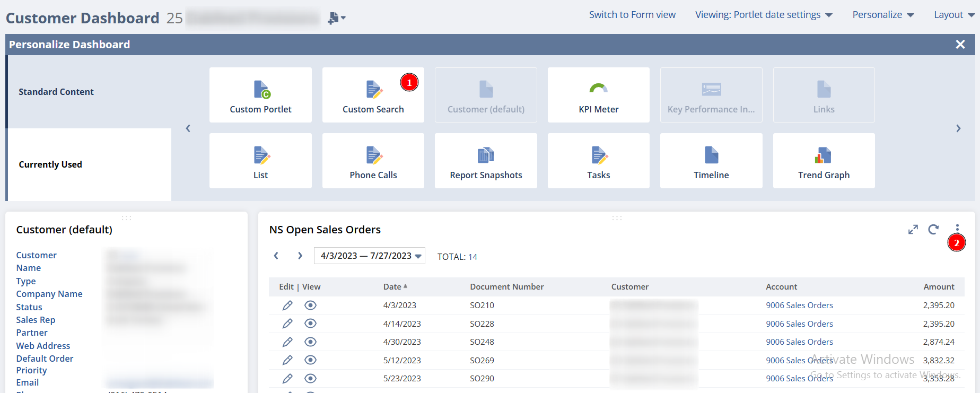Image resolution: width=980 pixels, height=393 pixels.
Task: Click the 5/12/2023 date cell
Action: click(402, 360)
